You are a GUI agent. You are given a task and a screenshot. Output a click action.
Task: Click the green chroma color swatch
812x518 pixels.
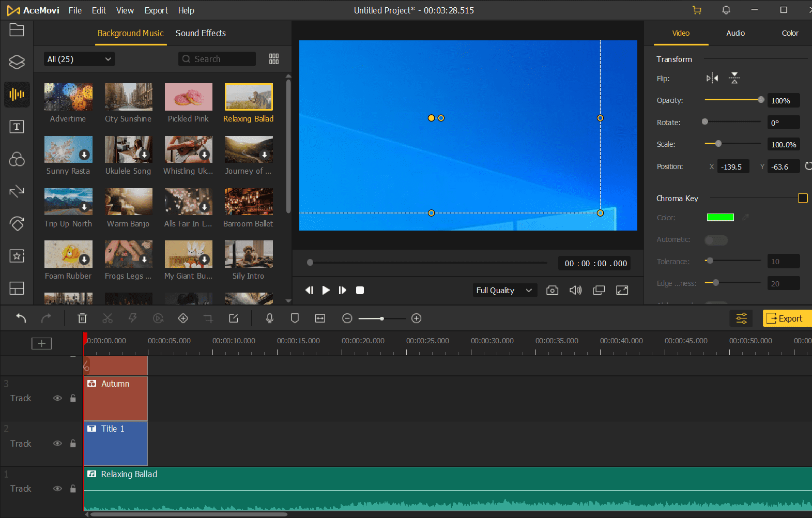721,218
